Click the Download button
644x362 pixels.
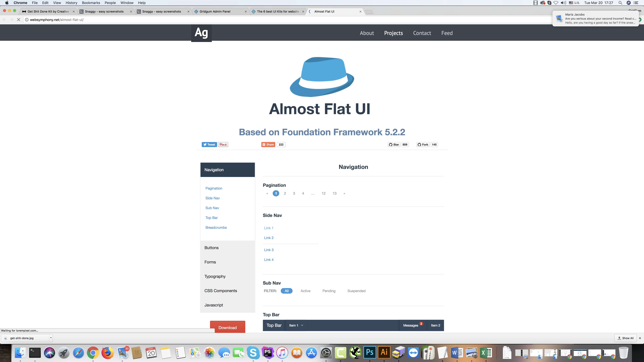(x=227, y=328)
